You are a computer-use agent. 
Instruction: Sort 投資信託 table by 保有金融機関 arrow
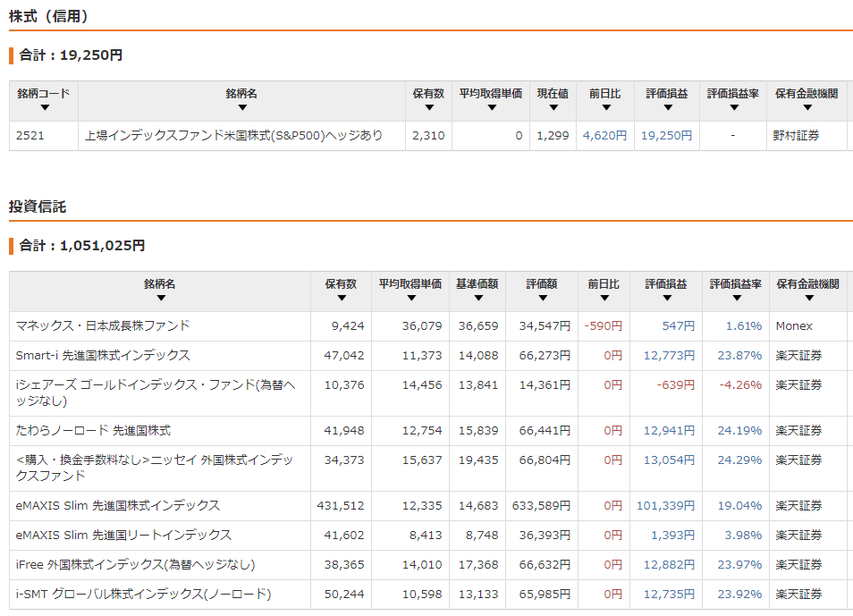pyautogui.click(x=809, y=299)
